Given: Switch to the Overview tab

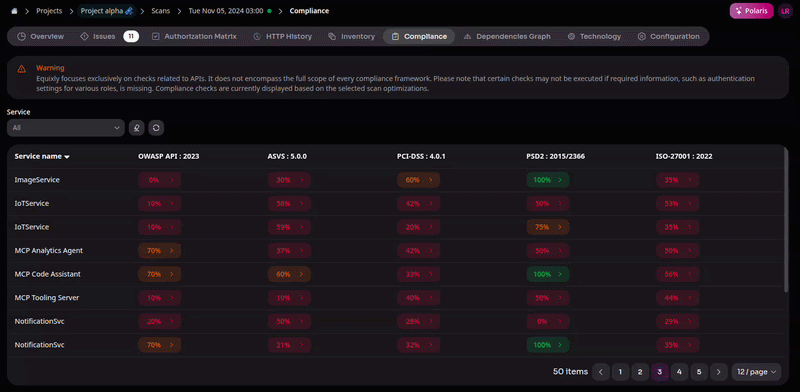Looking at the screenshot, I should coord(41,36).
